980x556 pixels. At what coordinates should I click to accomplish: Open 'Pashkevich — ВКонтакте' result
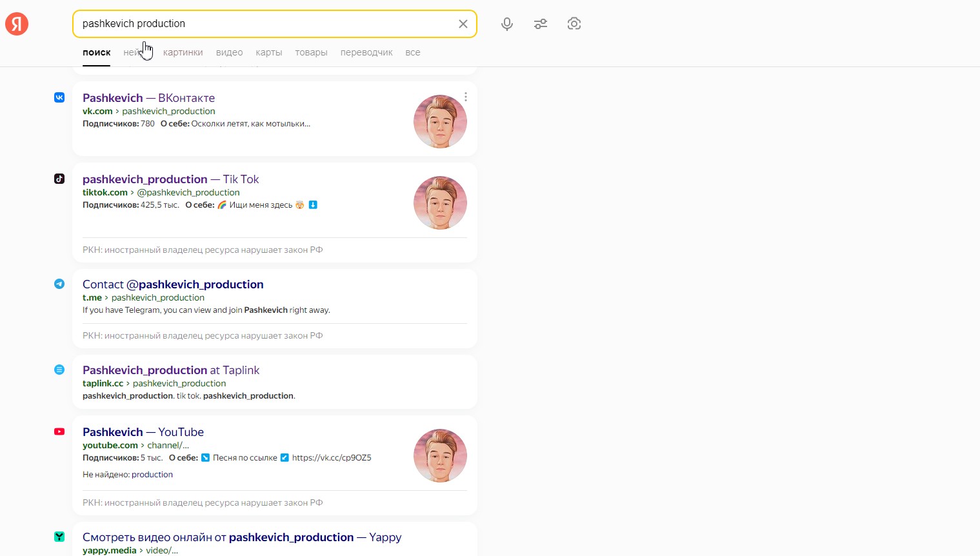coord(148,98)
